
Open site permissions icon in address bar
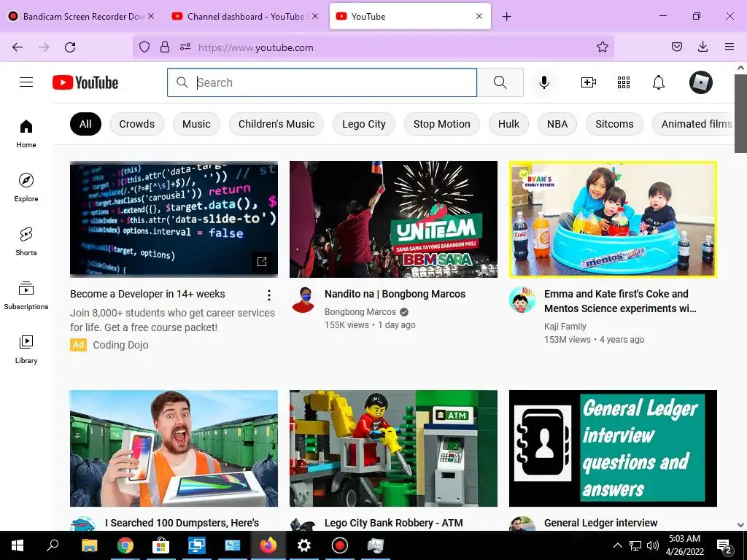pyautogui.click(x=185, y=47)
